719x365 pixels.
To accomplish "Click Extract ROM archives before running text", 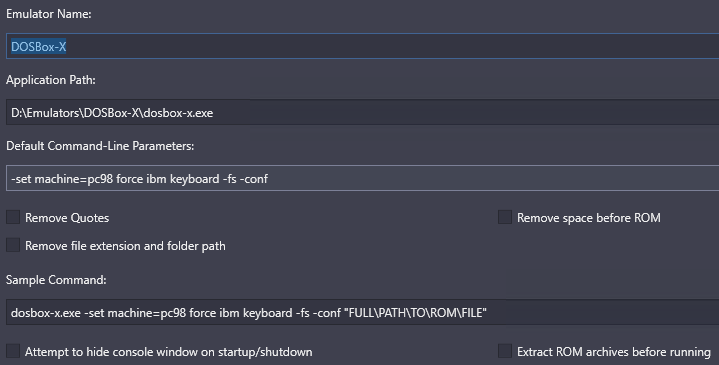I will (614, 352).
